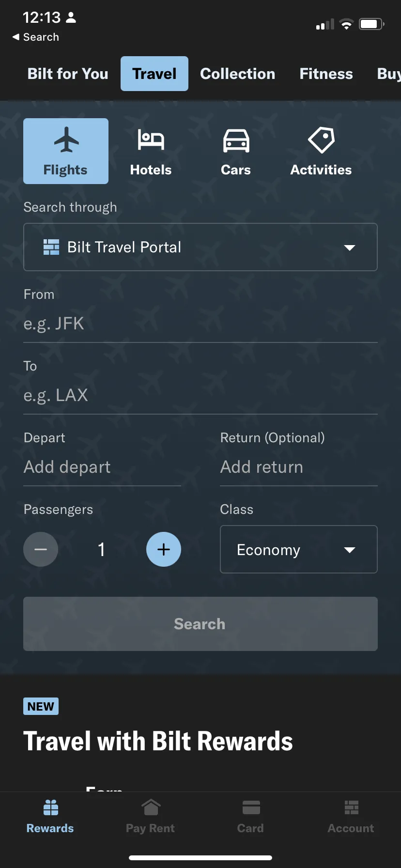The width and height of the screenshot is (401, 868).
Task: Go to Pay Rent in bottom bar
Action: tap(150, 817)
